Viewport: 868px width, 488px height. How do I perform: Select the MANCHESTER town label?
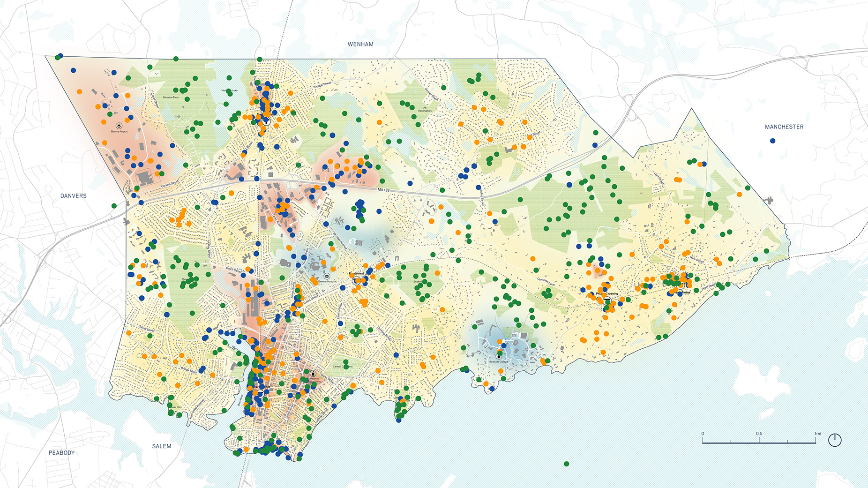[x=784, y=127]
